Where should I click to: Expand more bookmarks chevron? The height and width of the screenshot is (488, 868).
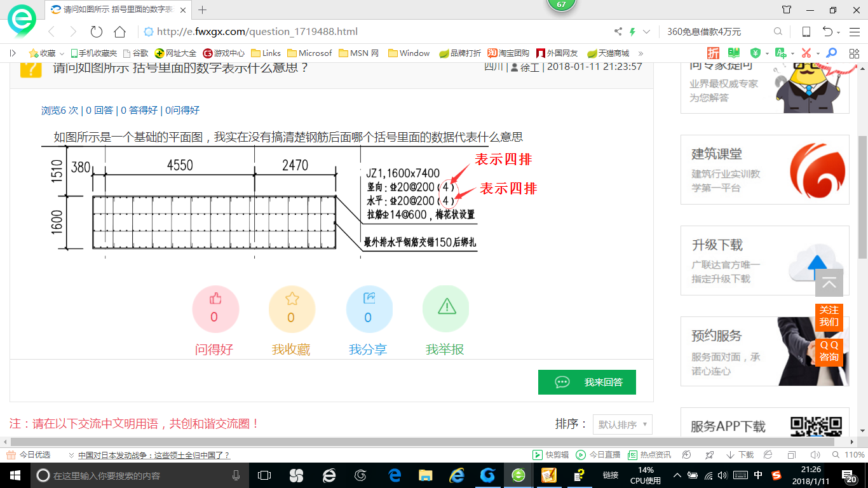click(x=641, y=53)
